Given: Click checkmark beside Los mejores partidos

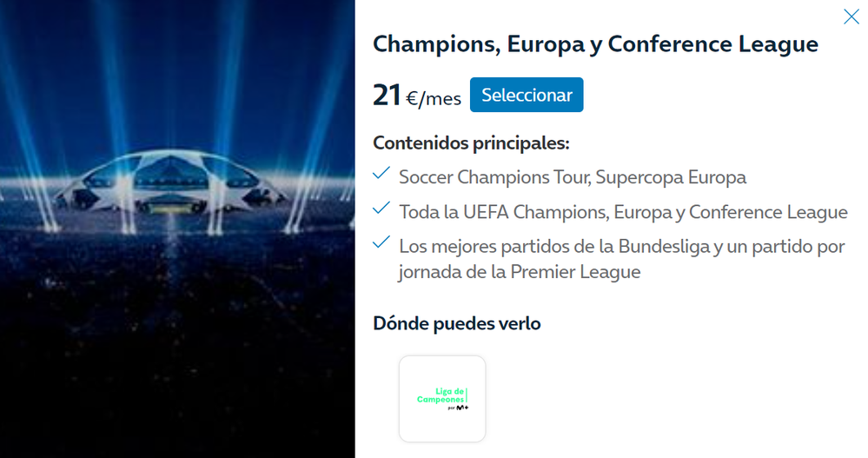Looking at the screenshot, I should coord(381,242).
